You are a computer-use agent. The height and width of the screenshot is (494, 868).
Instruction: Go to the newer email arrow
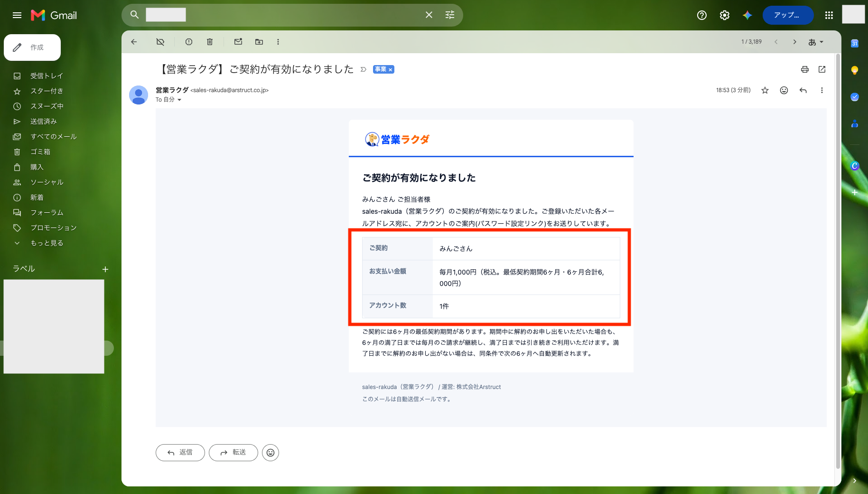click(x=776, y=42)
